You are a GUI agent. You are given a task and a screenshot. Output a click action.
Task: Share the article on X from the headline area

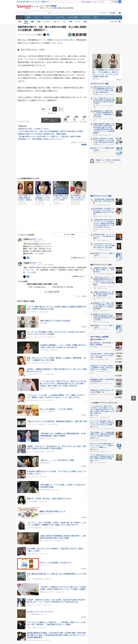click(x=45, y=35)
